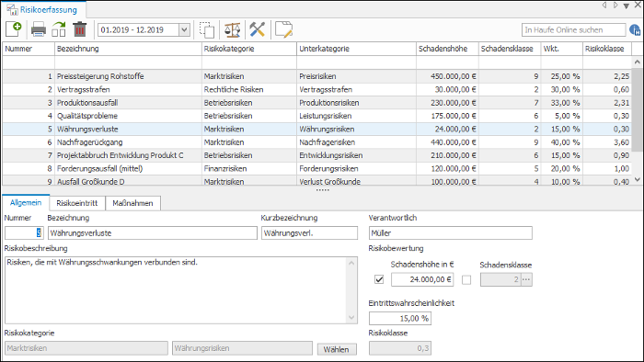Sort by Bezeichnung column header
Image resolution: width=644 pixels, height=362 pixels.
tap(128, 49)
